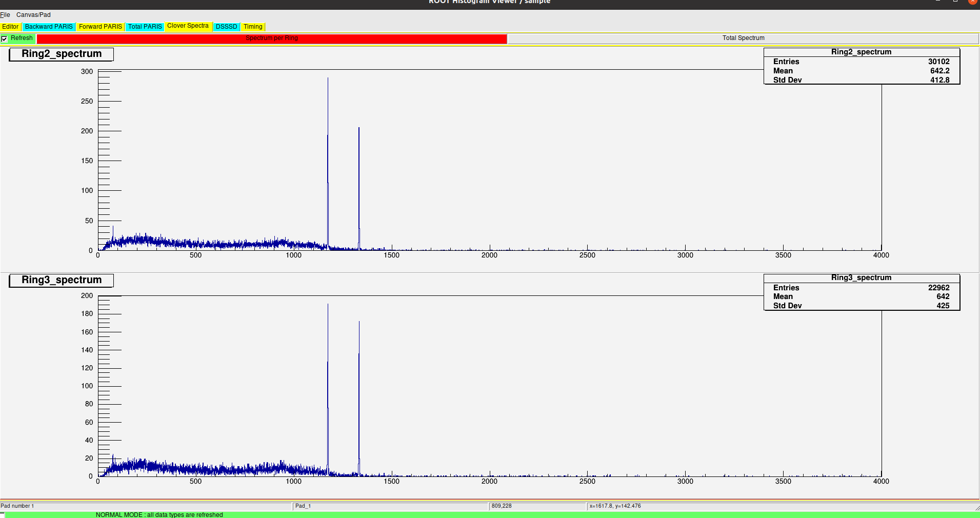Click the Ring3_spectrum statistics box
Image resolution: width=980 pixels, height=518 pixels.
point(861,292)
